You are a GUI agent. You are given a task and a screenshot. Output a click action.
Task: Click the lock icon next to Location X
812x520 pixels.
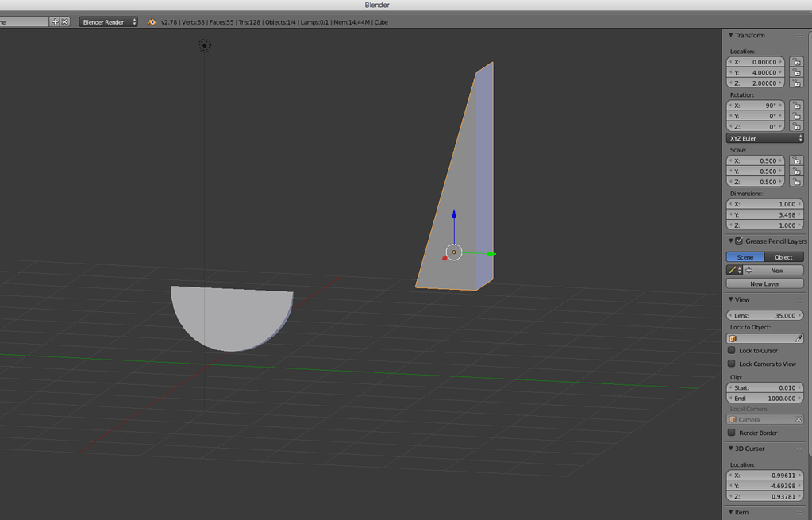pos(797,61)
